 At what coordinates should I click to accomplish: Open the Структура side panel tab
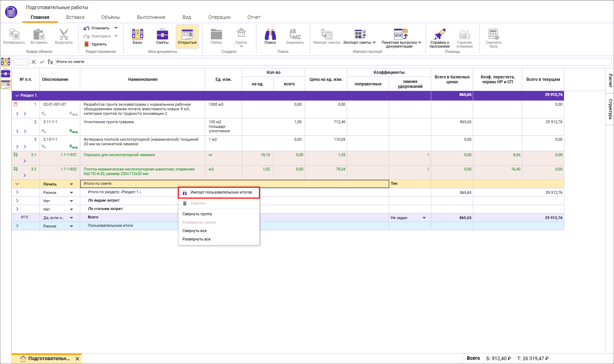pyautogui.click(x=610, y=109)
